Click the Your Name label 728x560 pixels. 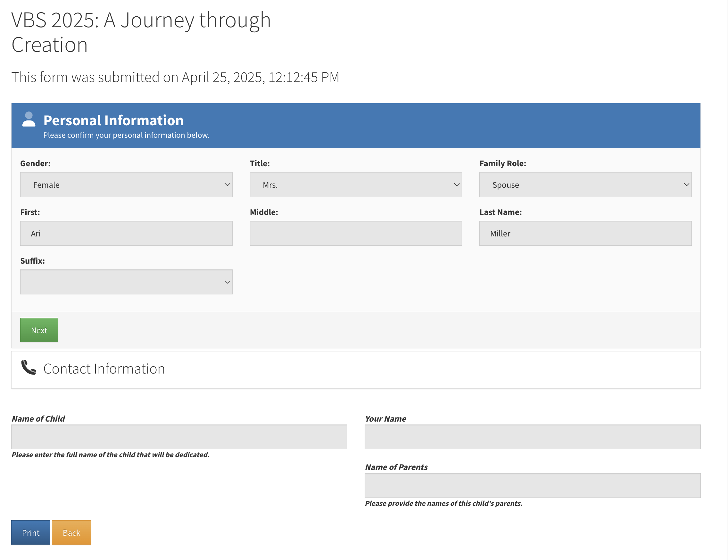pos(386,419)
